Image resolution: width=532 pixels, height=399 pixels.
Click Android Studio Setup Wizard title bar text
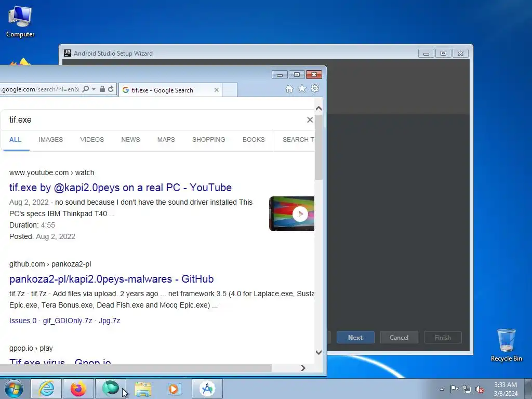click(113, 54)
